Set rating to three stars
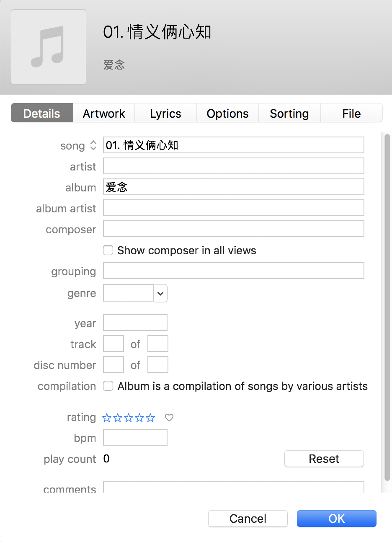The width and height of the screenshot is (392, 542). click(129, 418)
